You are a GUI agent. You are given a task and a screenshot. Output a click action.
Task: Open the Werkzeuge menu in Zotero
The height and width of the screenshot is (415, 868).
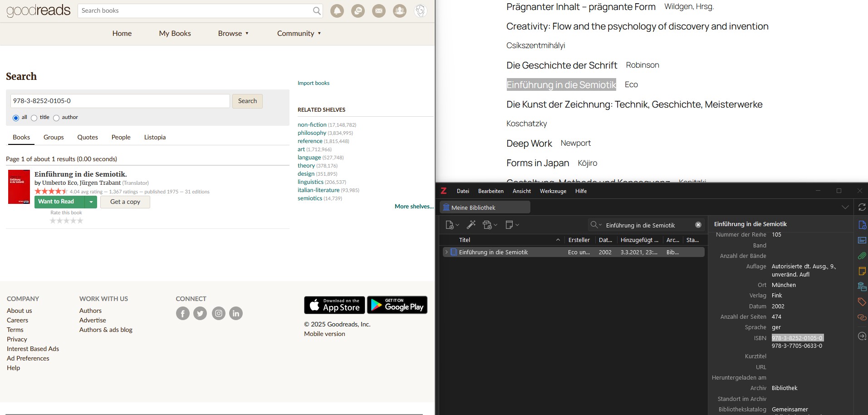coord(553,191)
